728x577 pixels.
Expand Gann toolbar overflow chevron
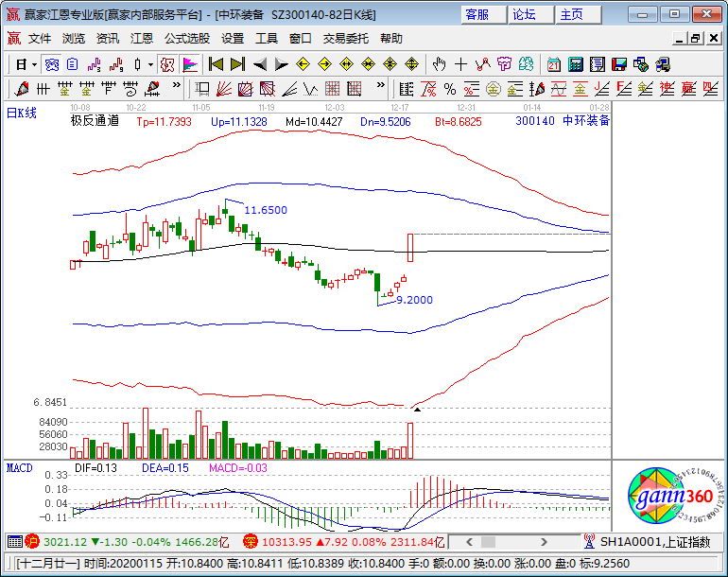(x=381, y=85)
